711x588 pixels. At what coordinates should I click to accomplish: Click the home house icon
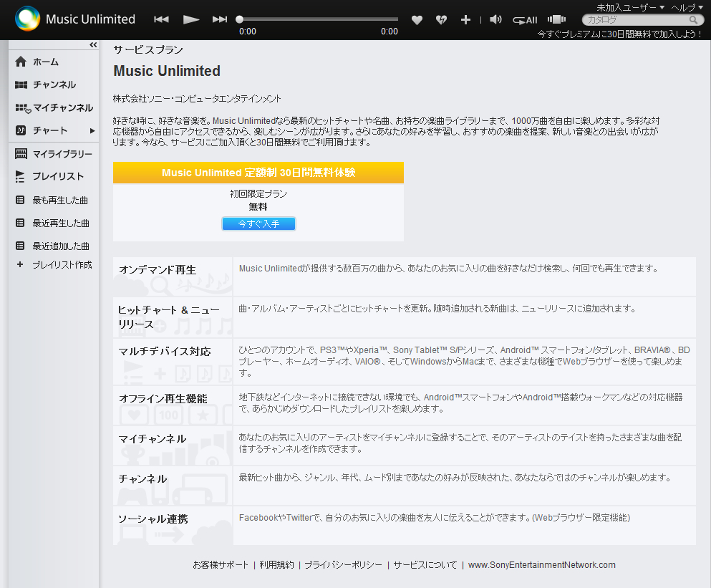[21, 62]
